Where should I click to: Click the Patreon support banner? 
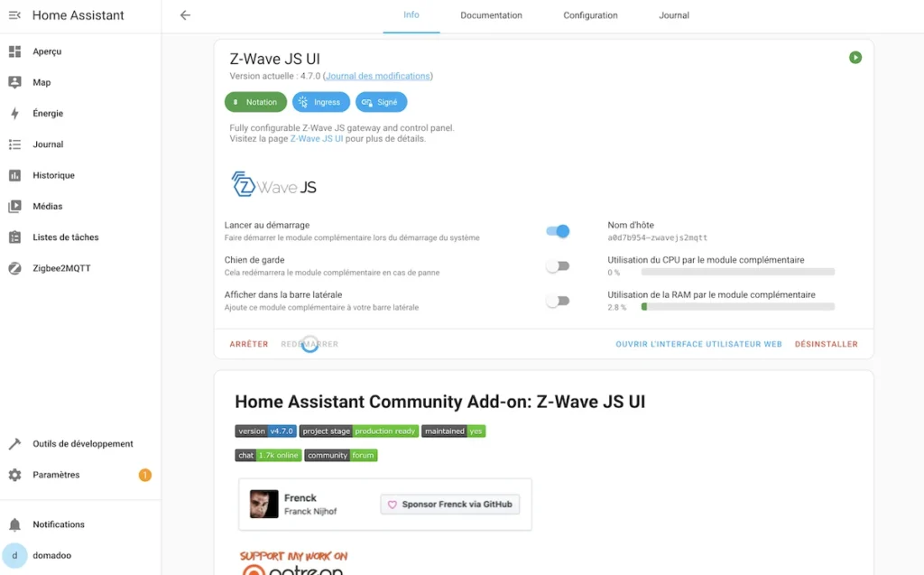(293, 562)
